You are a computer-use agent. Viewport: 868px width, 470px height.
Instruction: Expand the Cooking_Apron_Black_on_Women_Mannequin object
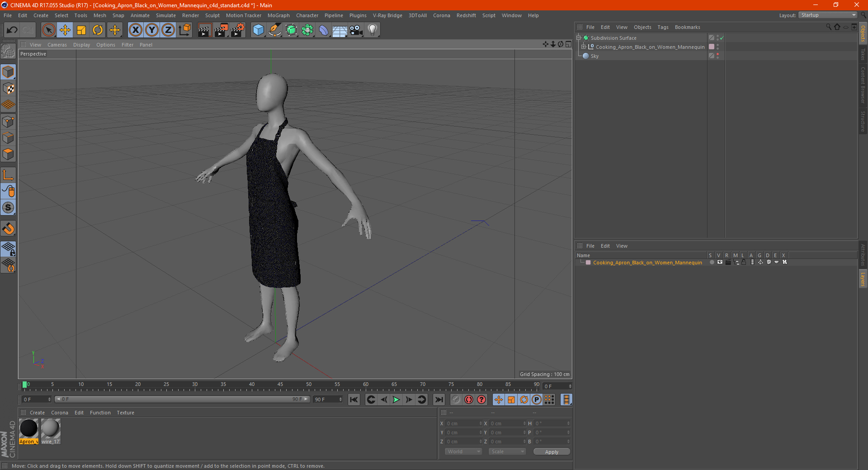click(584, 47)
